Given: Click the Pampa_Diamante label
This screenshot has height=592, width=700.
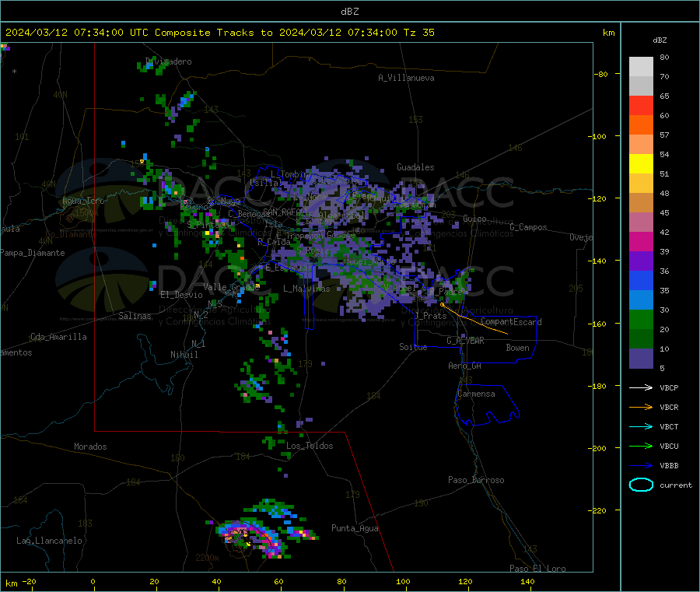Looking at the screenshot, I should click(x=32, y=253).
